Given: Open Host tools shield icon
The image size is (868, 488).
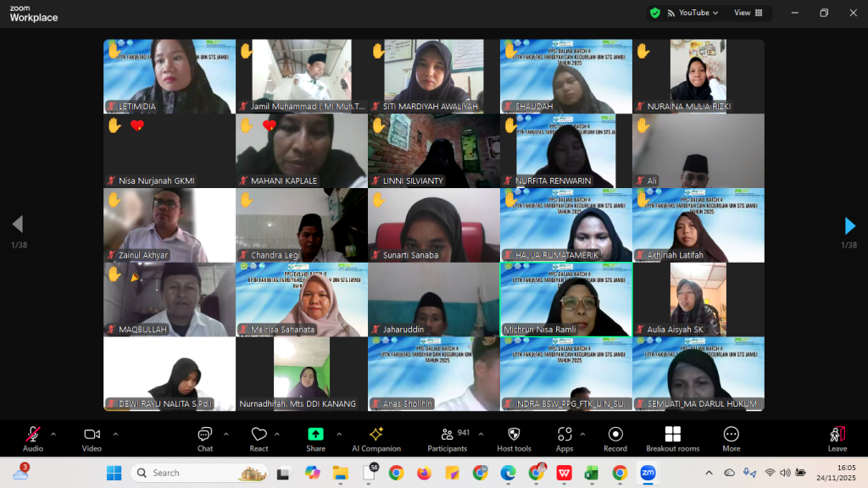Looking at the screenshot, I should (x=514, y=438).
